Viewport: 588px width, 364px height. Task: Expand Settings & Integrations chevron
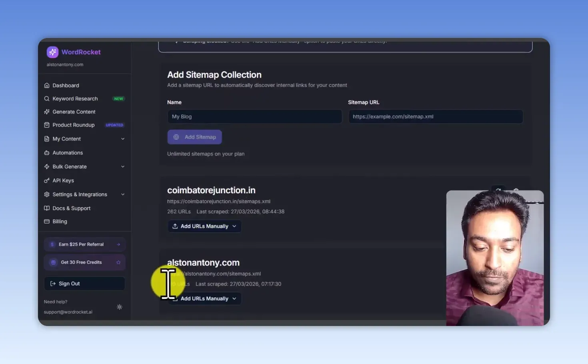(x=123, y=194)
